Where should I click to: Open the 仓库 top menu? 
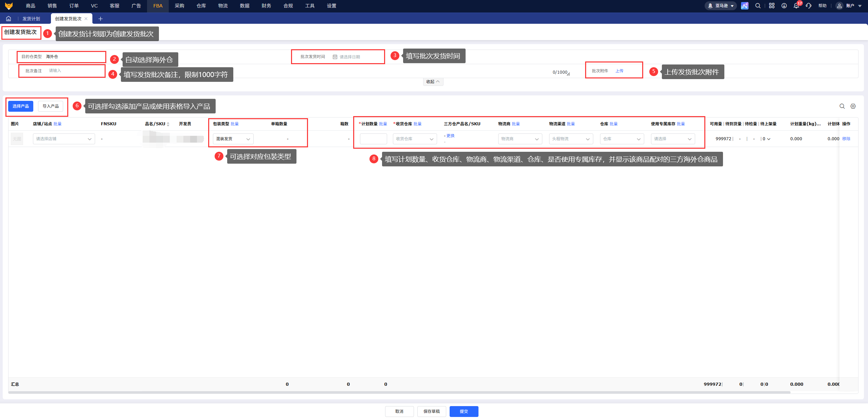point(201,6)
